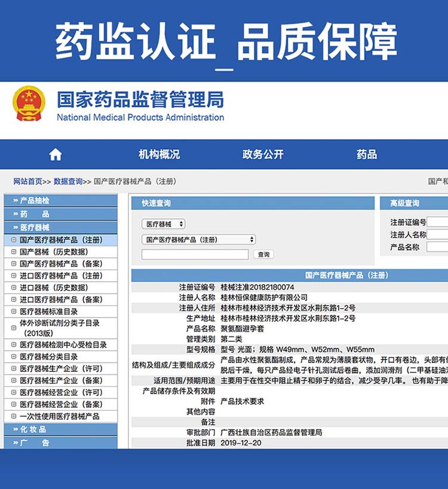Select 进口医疗器械产品（备案） in sidebar

[x=61, y=300]
